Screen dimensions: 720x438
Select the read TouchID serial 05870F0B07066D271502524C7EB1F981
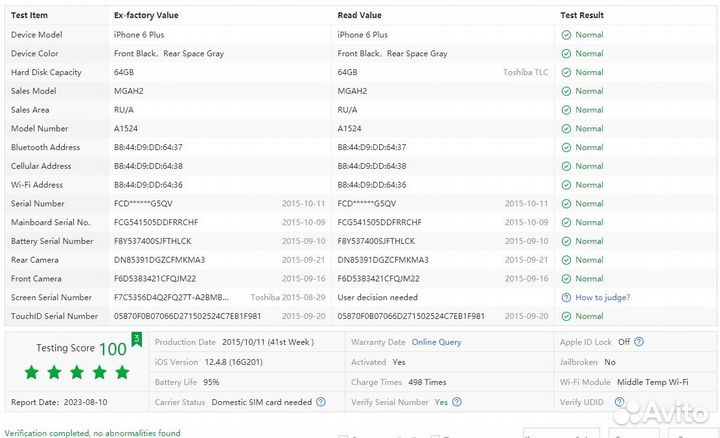(x=411, y=316)
